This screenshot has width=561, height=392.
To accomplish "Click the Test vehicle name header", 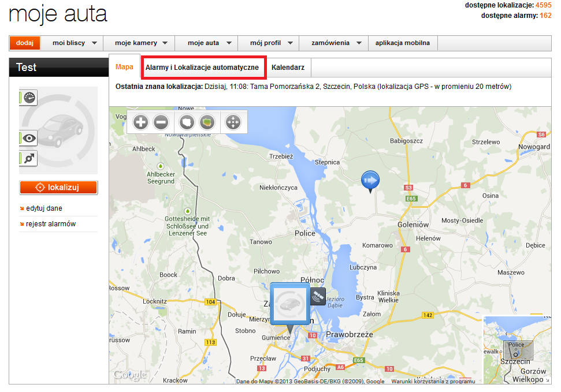I will (27, 67).
